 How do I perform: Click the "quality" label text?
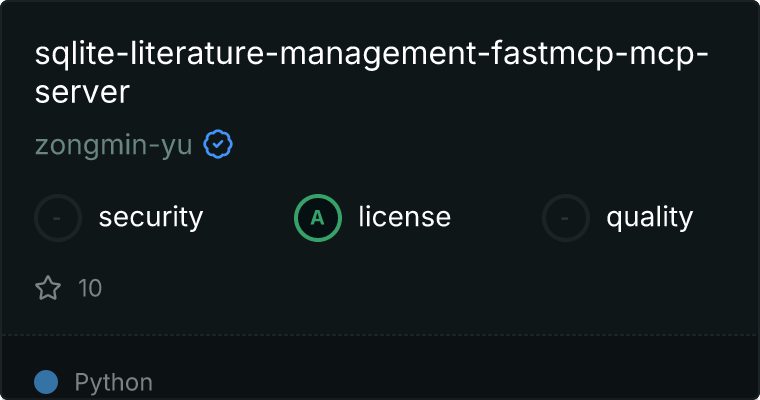click(x=649, y=217)
